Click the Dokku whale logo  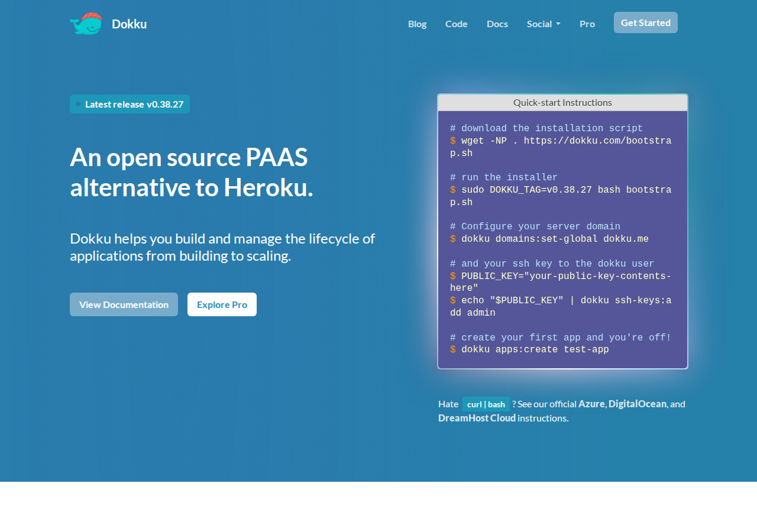pyautogui.click(x=86, y=24)
